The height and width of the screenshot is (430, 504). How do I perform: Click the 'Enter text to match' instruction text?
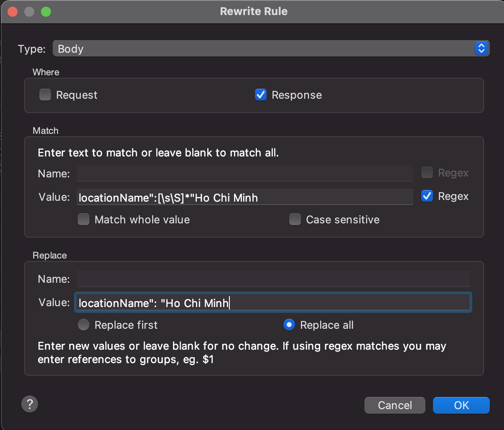158,153
